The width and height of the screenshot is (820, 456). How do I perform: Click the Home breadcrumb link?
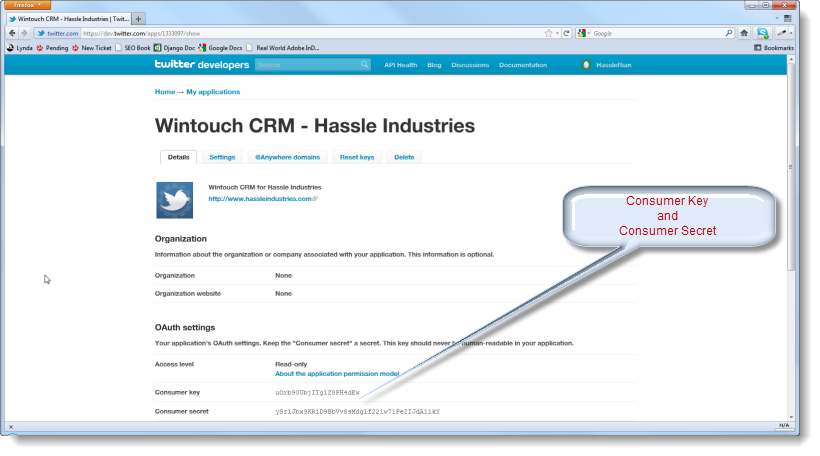pos(165,92)
